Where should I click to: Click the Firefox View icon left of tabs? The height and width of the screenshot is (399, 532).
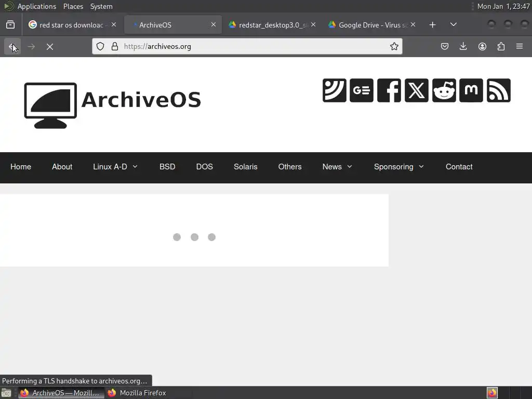(10, 25)
